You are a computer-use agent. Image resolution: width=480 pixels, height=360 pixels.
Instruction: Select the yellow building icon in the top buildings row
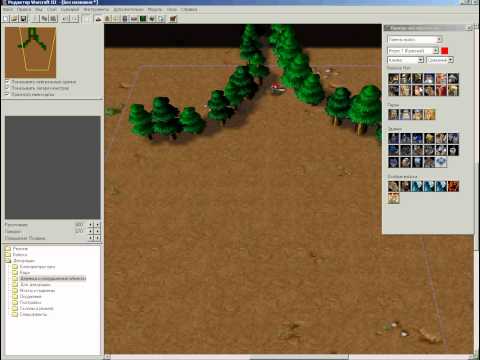coord(429,138)
